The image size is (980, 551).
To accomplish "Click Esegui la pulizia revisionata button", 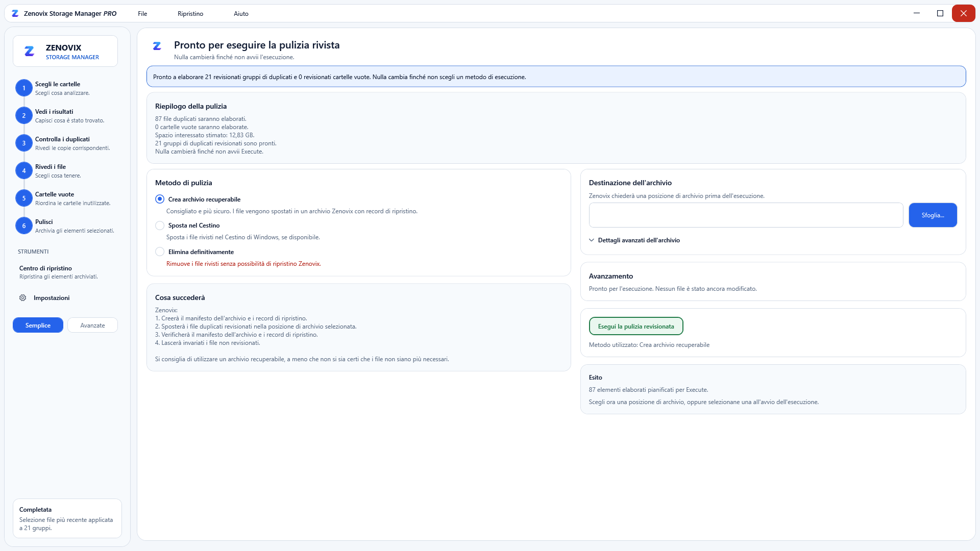I will click(x=636, y=327).
